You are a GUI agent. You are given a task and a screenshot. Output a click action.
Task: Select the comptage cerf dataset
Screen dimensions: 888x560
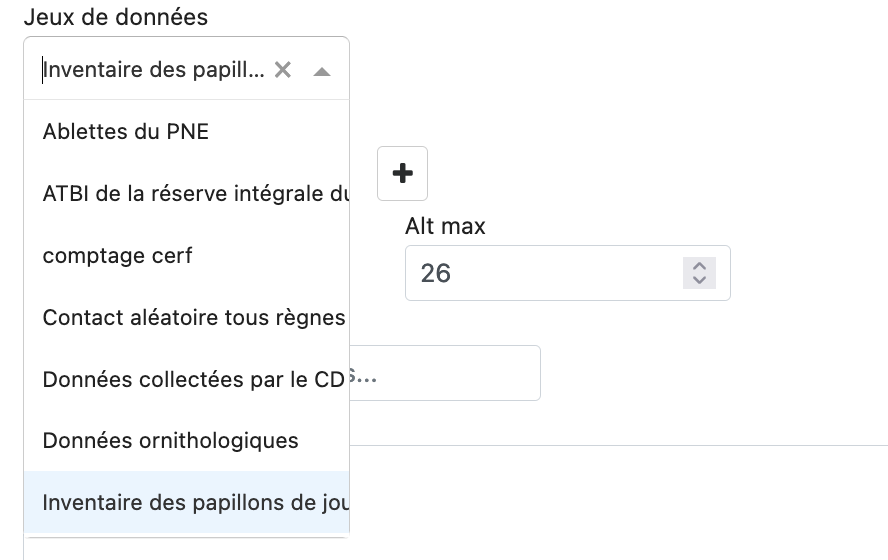(186, 255)
